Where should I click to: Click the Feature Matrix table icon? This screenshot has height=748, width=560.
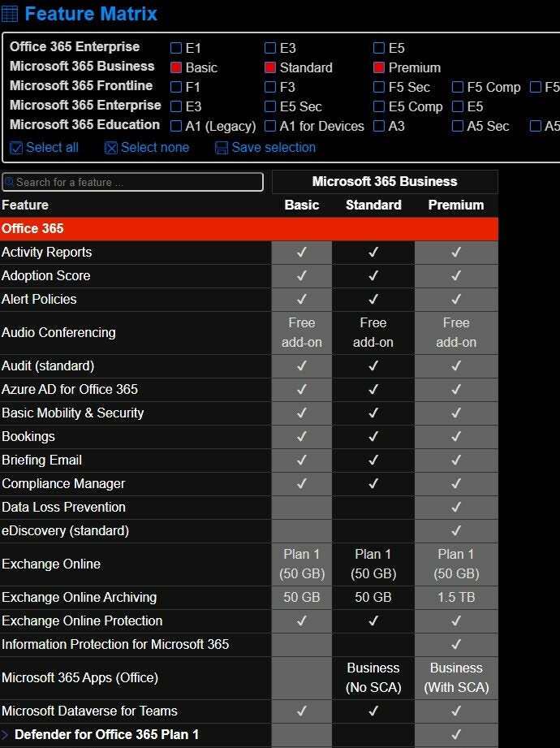pos(10,14)
